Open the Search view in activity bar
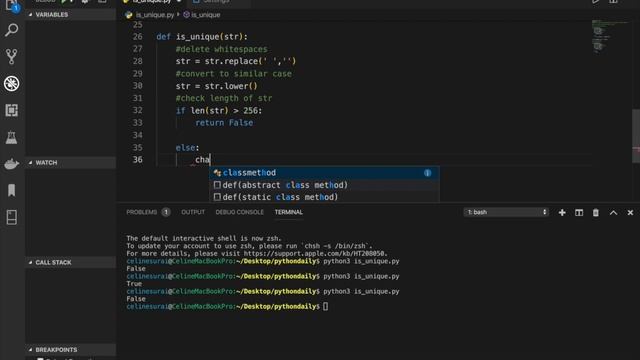This screenshot has height=360, width=640. pyautogui.click(x=11, y=30)
